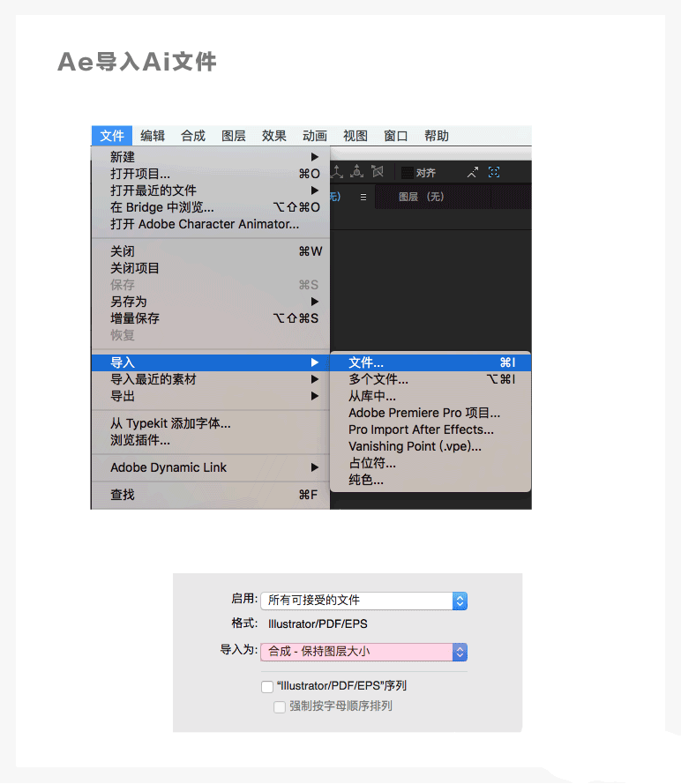This screenshot has height=784, width=681.
Task: Open the 视图 menu
Action: coord(355,136)
